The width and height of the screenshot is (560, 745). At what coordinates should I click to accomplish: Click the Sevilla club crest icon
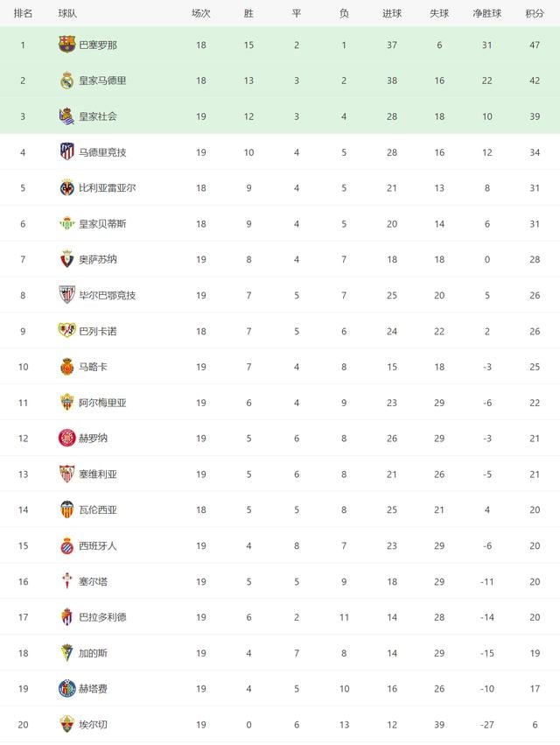[x=66, y=474]
